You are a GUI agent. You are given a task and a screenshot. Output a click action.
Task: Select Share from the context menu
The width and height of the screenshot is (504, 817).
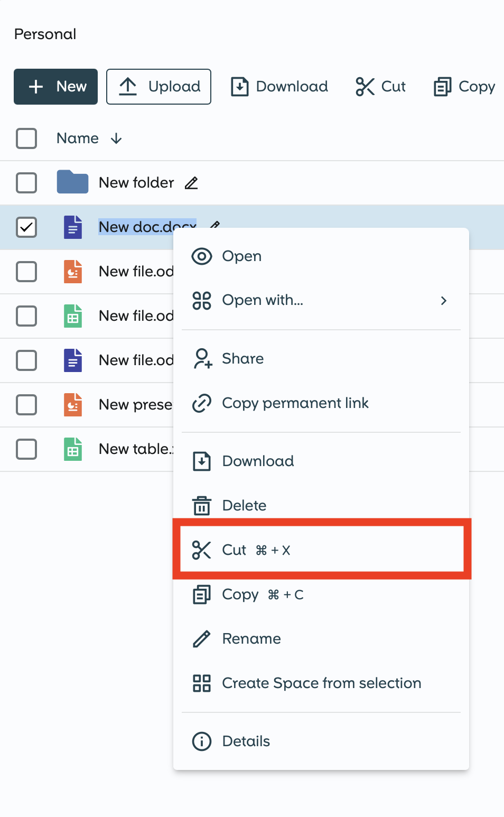point(242,358)
